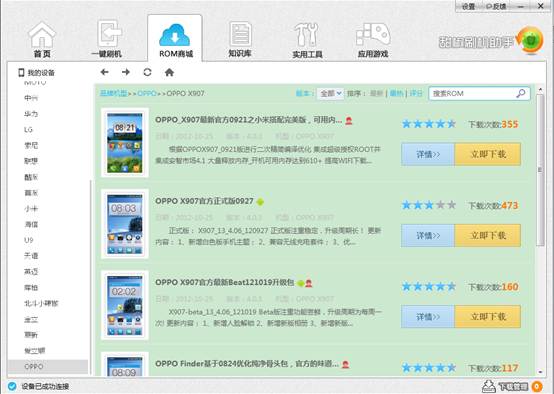Image resolution: width=554 pixels, height=394 pixels.
Task: Open 设置 settings in title bar
Action: click(x=468, y=6)
